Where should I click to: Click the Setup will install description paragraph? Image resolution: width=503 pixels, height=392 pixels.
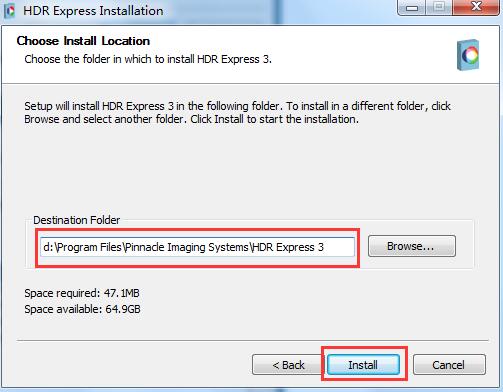pos(237,113)
